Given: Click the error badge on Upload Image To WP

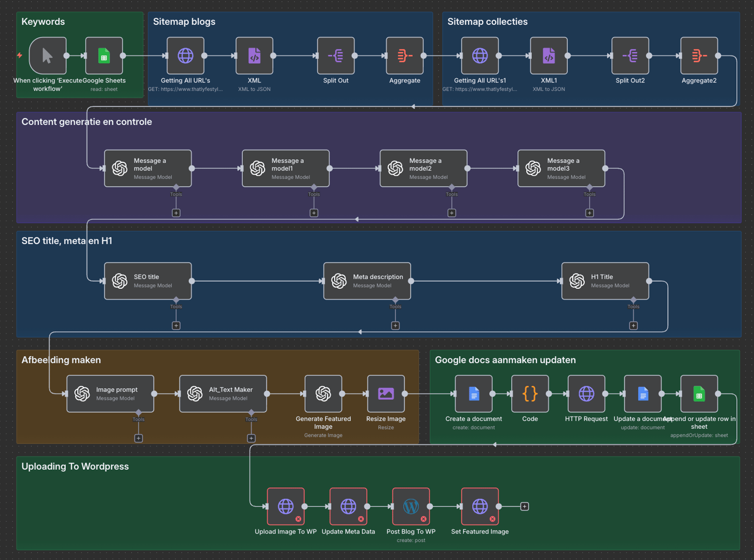Looking at the screenshot, I should tap(298, 519).
